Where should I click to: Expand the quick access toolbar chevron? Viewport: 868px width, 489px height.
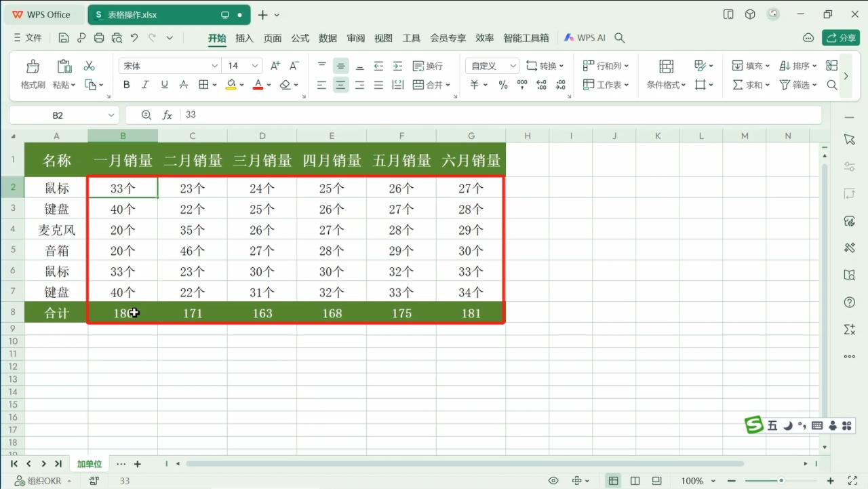pyautogui.click(x=170, y=38)
